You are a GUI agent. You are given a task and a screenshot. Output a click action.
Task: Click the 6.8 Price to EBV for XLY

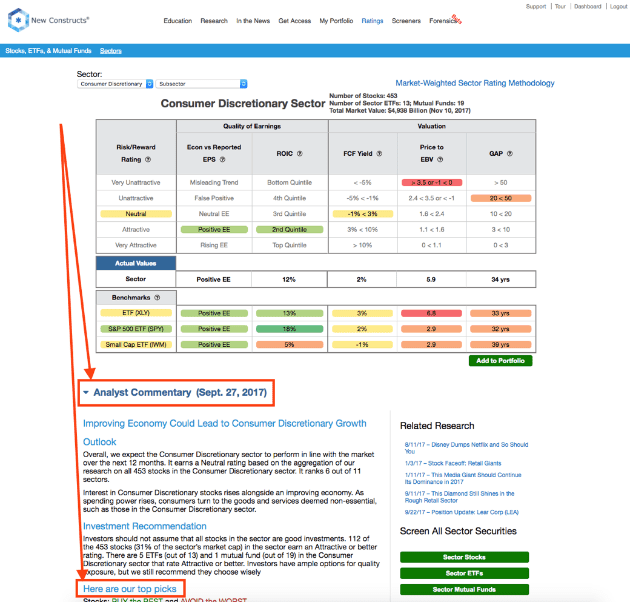pyautogui.click(x=431, y=313)
